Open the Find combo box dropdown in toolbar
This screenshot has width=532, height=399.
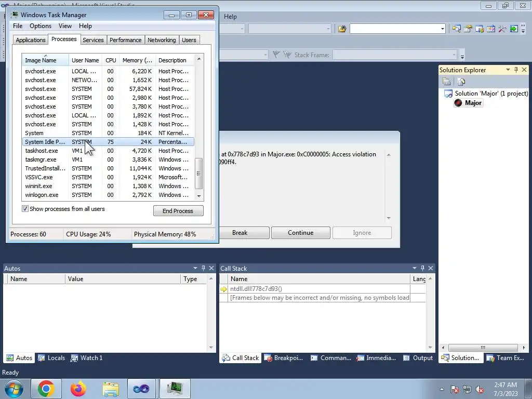(x=443, y=29)
